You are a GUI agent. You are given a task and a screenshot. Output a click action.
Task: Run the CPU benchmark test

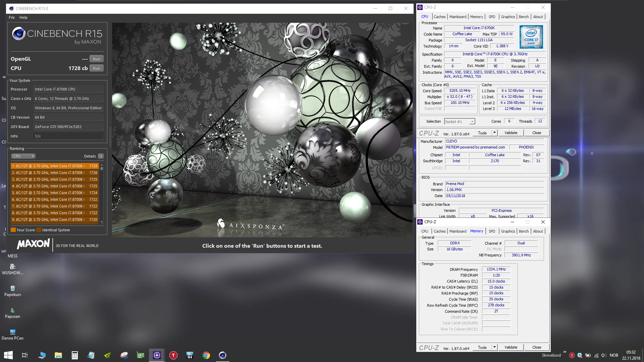click(96, 68)
